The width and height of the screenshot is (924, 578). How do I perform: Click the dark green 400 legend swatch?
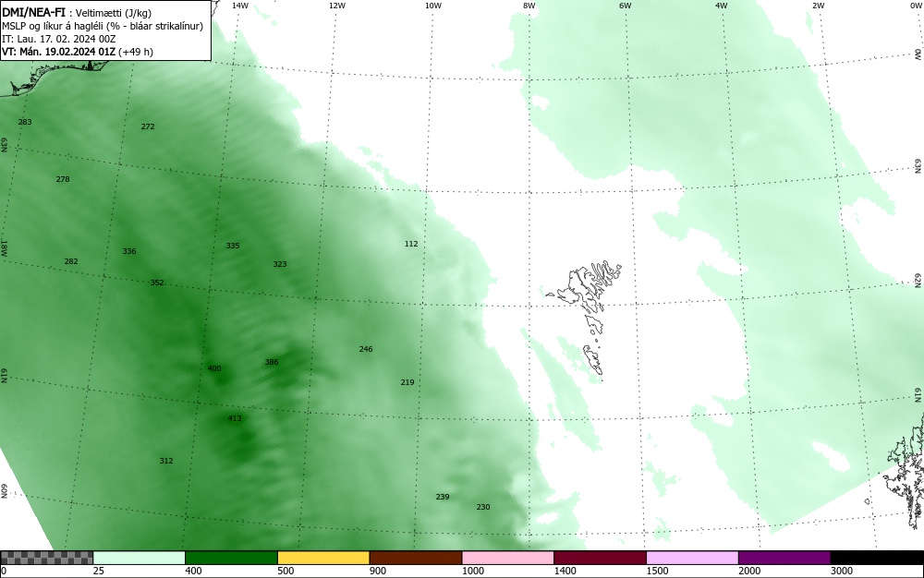tap(232, 558)
